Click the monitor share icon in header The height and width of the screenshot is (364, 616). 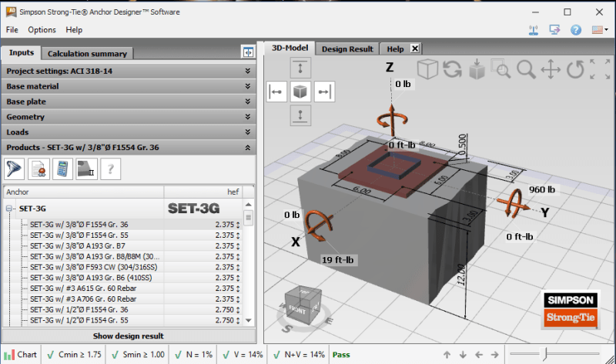click(554, 30)
